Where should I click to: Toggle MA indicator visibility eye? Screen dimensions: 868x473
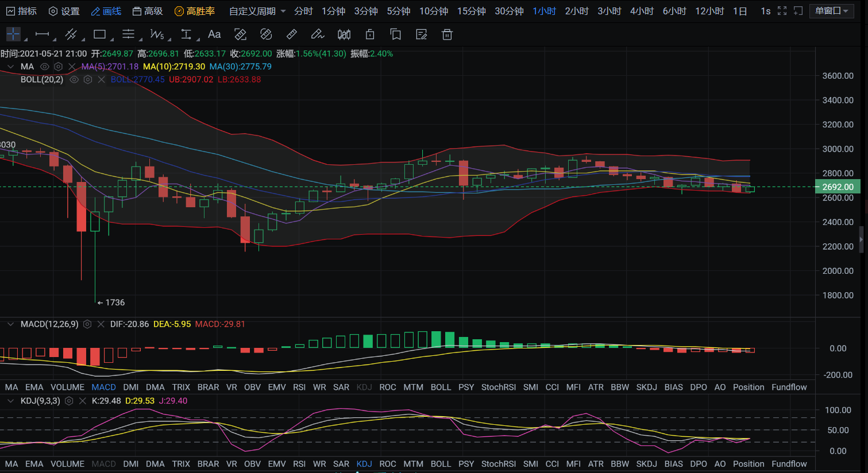pyautogui.click(x=44, y=67)
